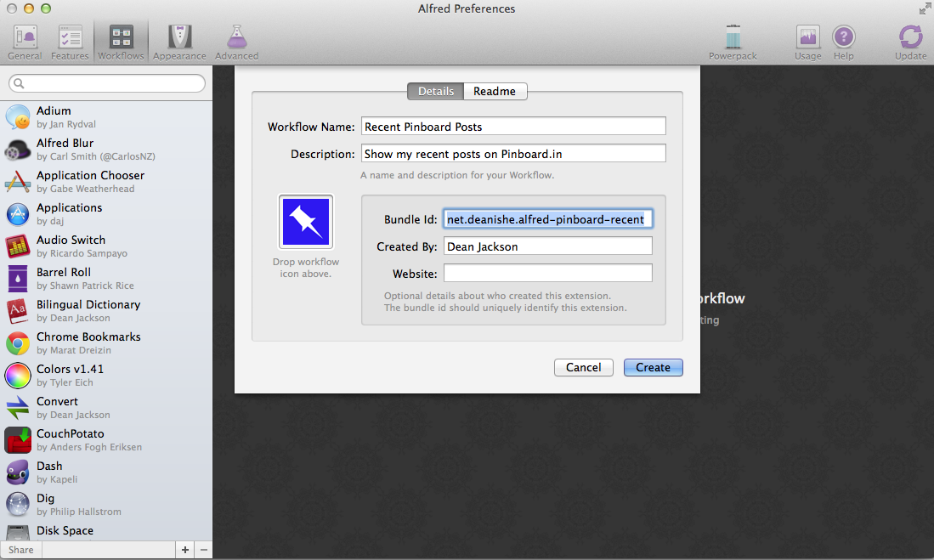Switch to the Details tab
Image resolution: width=934 pixels, height=560 pixels.
[x=435, y=91]
